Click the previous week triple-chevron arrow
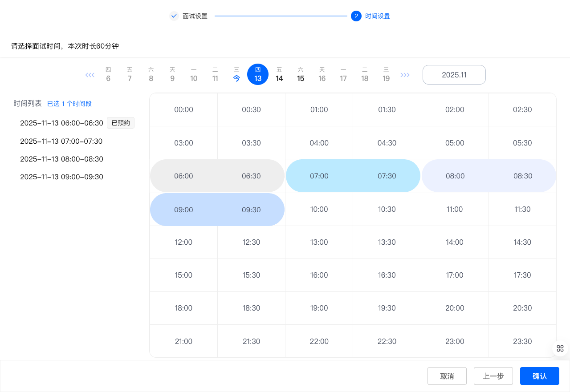Screen dimensions: 570x392 click(x=90, y=75)
